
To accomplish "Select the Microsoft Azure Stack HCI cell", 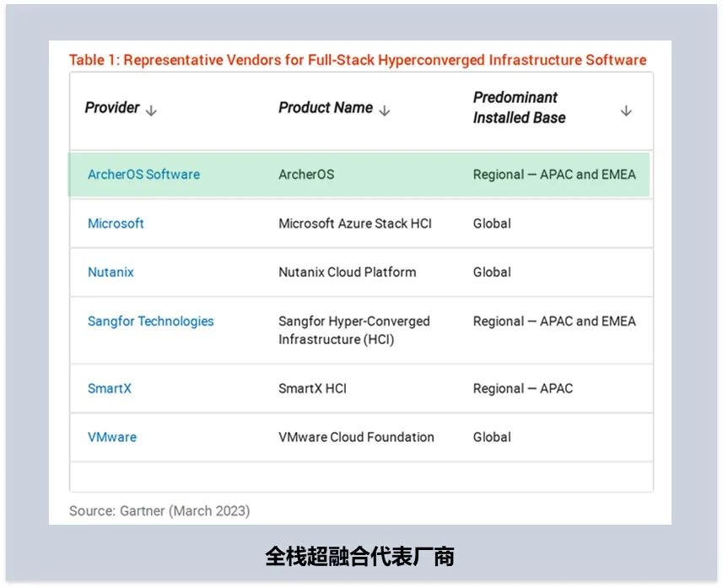I will (354, 224).
